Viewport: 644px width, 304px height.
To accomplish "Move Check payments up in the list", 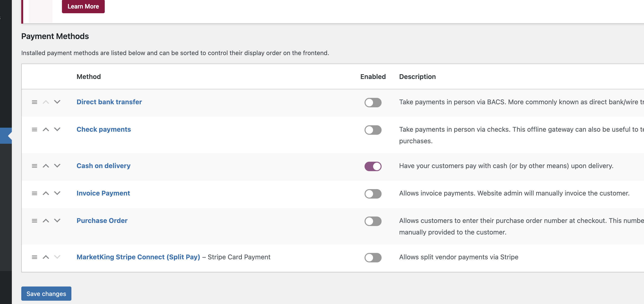I will (x=46, y=130).
